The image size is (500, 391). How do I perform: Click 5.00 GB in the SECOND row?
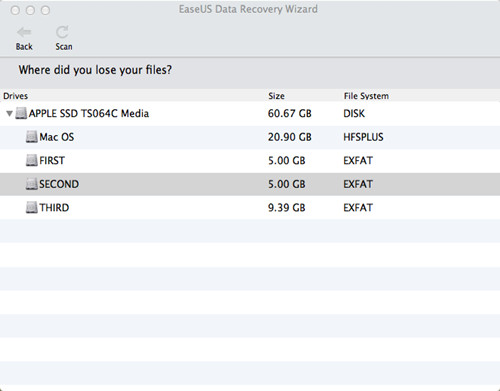[286, 184]
